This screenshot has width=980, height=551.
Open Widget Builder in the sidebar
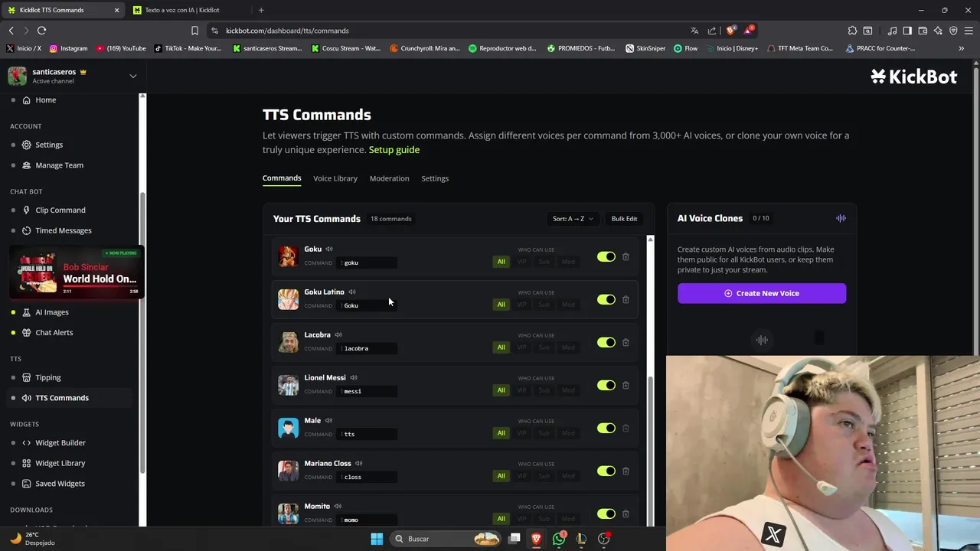coord(60,442)
